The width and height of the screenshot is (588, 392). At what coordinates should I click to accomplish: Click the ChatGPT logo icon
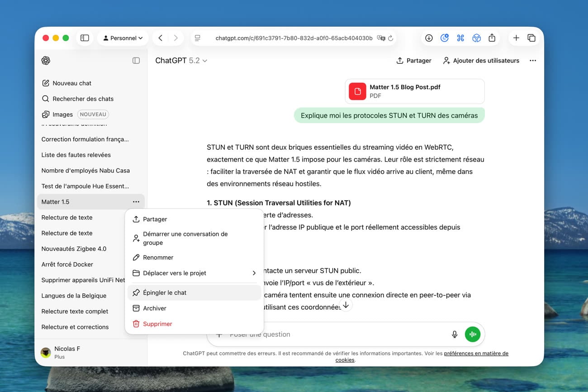(46, 61)
